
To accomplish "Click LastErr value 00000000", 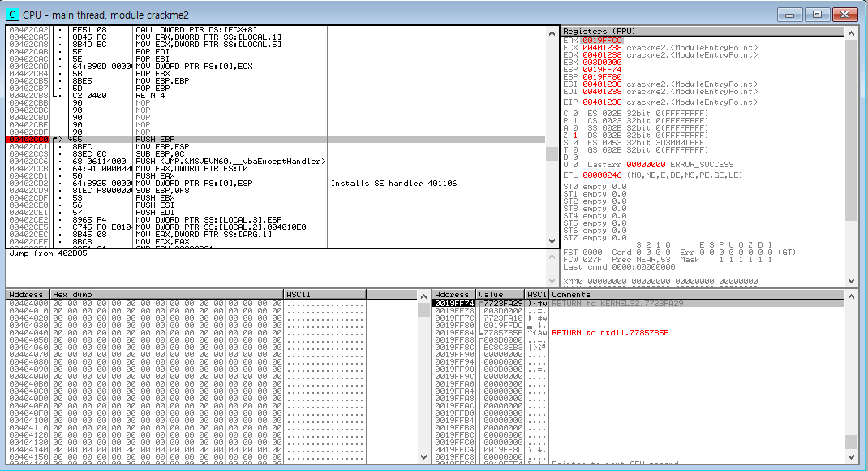I will click(646, 165).
